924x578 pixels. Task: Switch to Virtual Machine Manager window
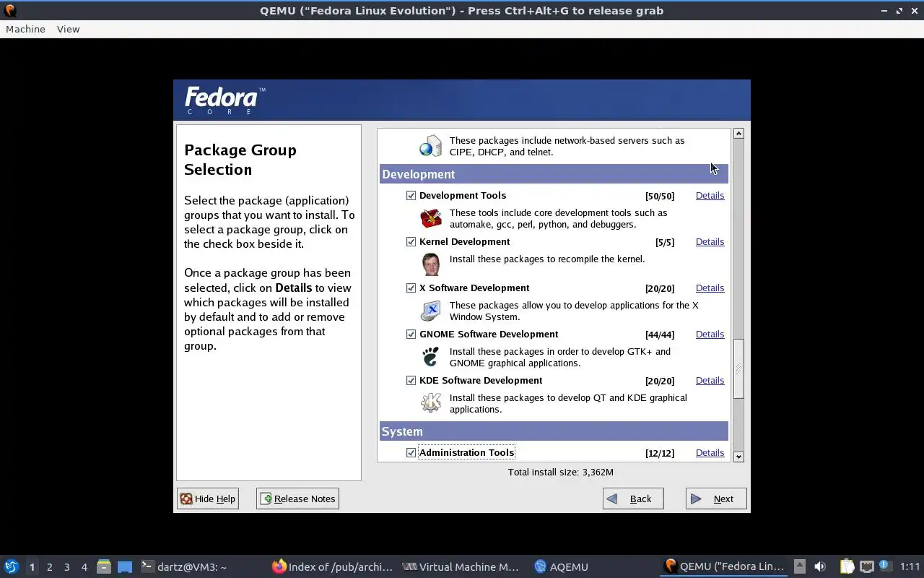(x=461, y=567)
